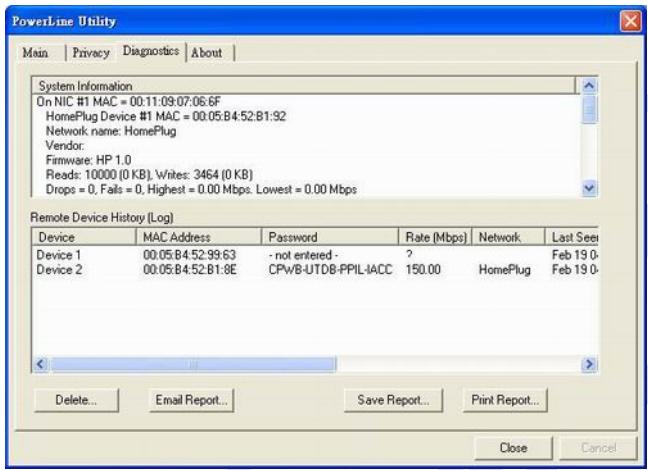Click the device log horizontal scrollbar thumb
This screenshot has width=648, height=470.
click(x=193, y=364)
